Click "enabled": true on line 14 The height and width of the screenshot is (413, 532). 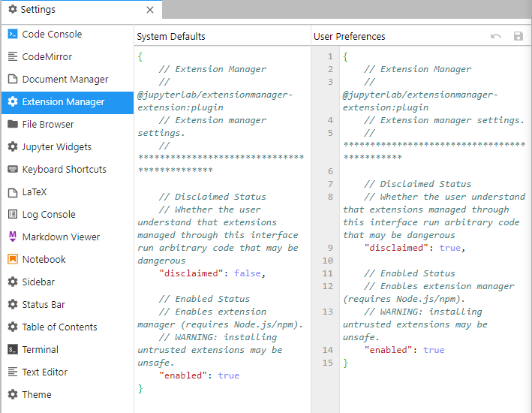coord(404,350)
